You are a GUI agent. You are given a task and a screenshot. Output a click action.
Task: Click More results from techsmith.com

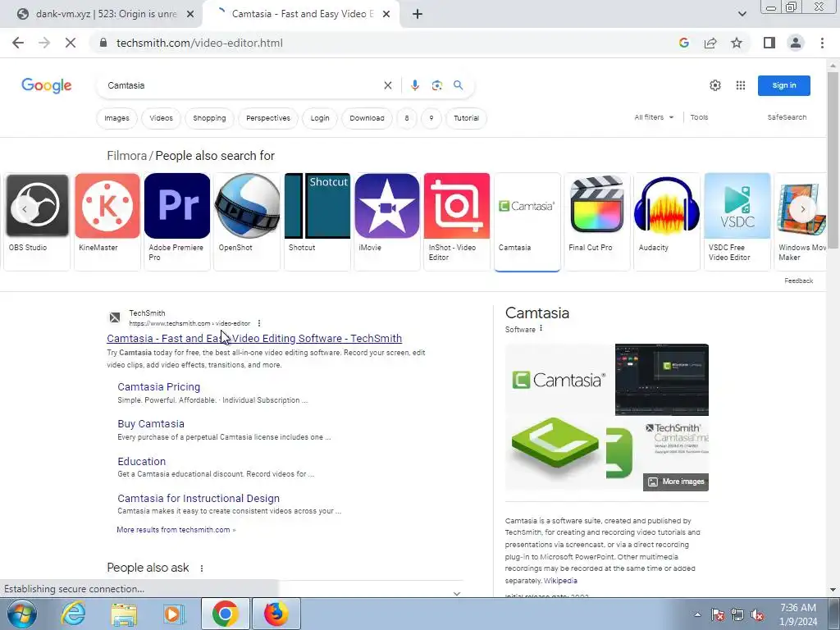[176, 530]
